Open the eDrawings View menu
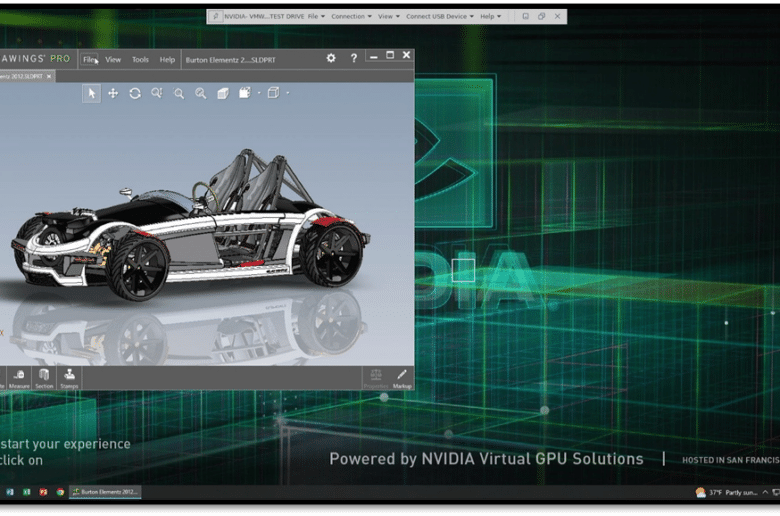 113,60
